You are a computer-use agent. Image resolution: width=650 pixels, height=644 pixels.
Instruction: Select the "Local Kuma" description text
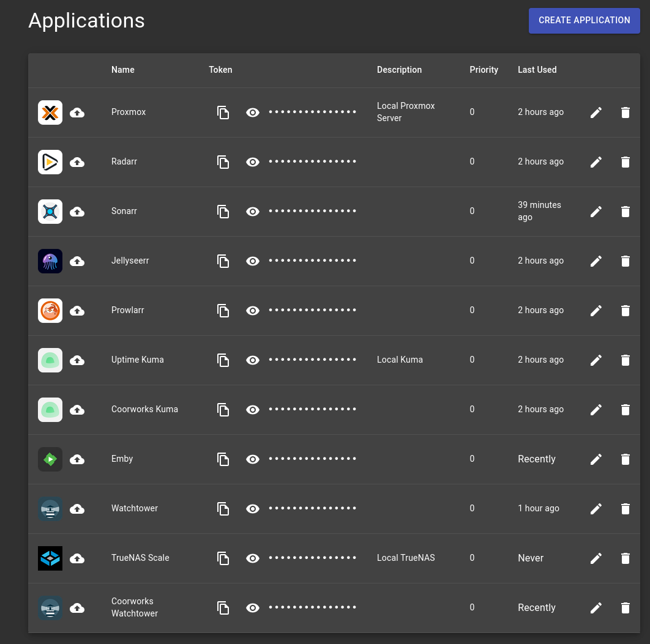(400, 360)
